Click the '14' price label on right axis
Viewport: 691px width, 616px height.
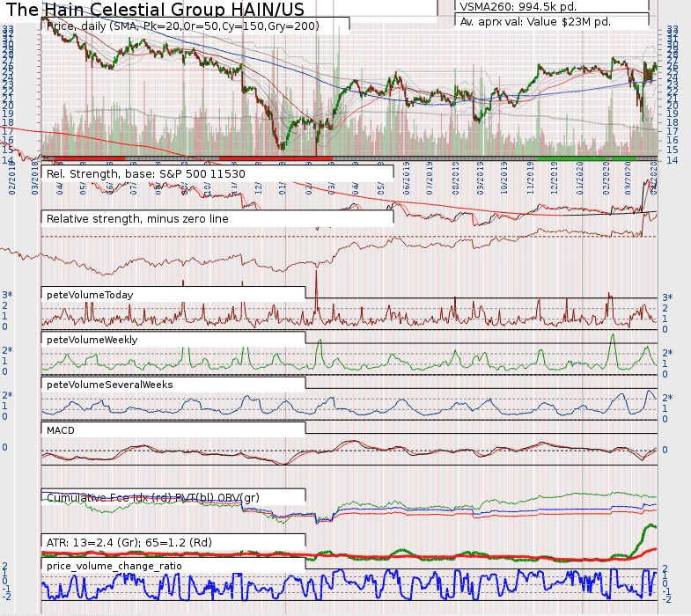click(672, 160)
